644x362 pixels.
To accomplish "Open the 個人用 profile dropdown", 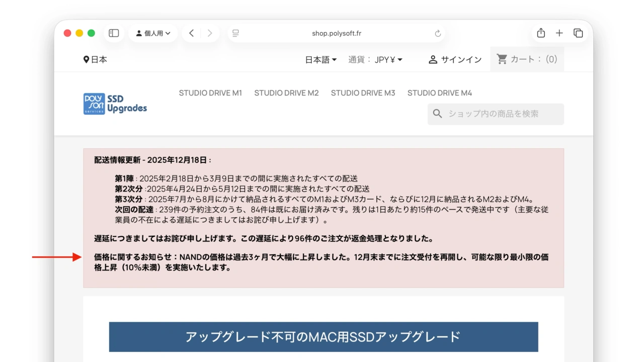I will (x=153, y=33).
